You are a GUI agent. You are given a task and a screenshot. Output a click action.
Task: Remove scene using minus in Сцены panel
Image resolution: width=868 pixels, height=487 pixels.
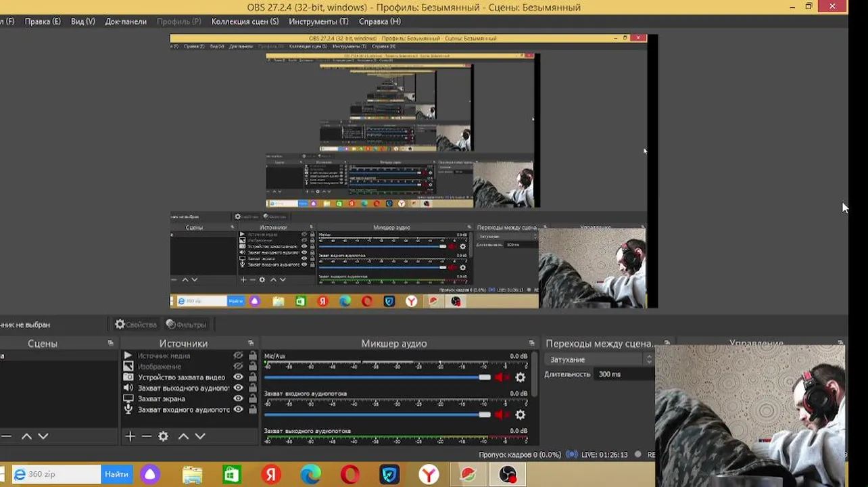[x=6, y=436]
